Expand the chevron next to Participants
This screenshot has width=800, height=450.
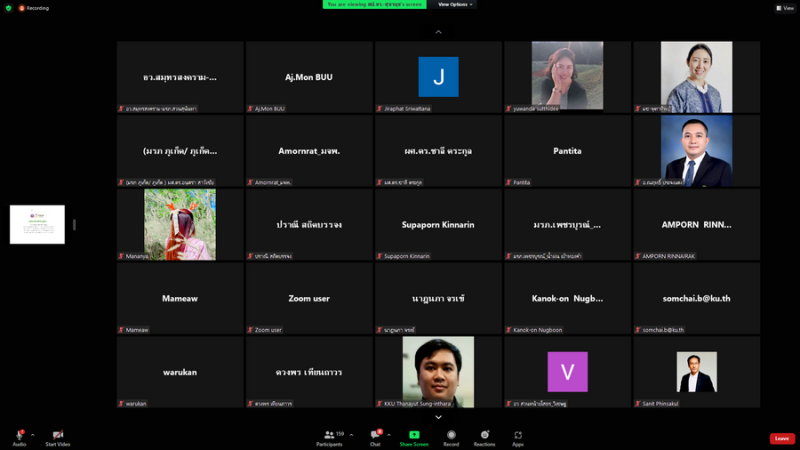351,435
